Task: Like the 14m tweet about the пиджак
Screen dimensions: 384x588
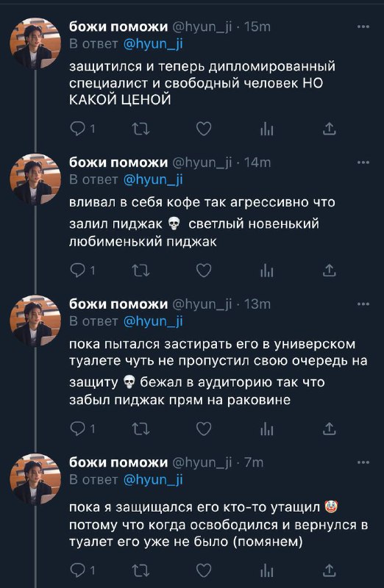Action: 204,270
